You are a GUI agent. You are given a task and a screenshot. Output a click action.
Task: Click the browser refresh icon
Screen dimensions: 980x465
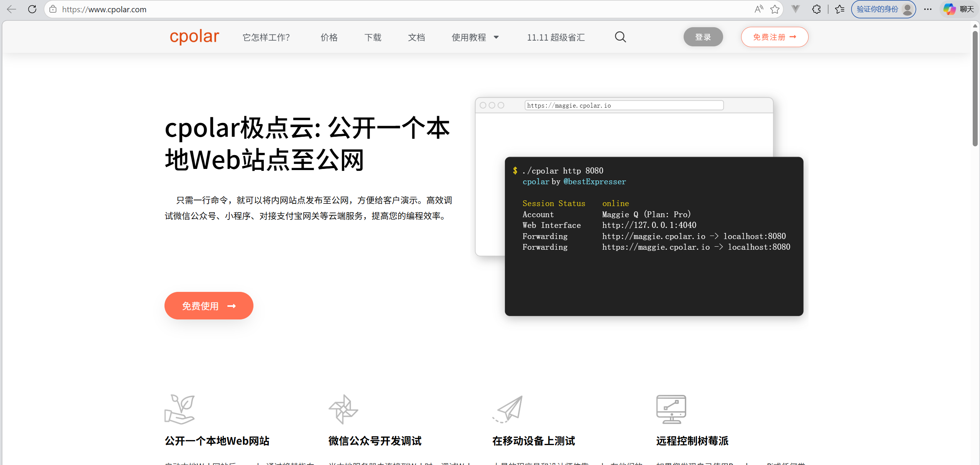tap(32, 9)
